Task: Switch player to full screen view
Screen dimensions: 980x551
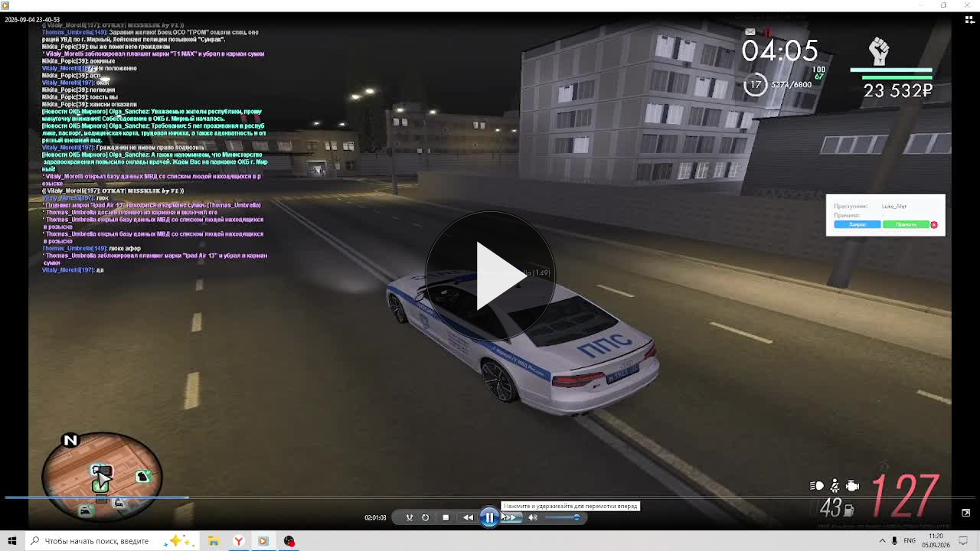Action: (x=965, y=513)
